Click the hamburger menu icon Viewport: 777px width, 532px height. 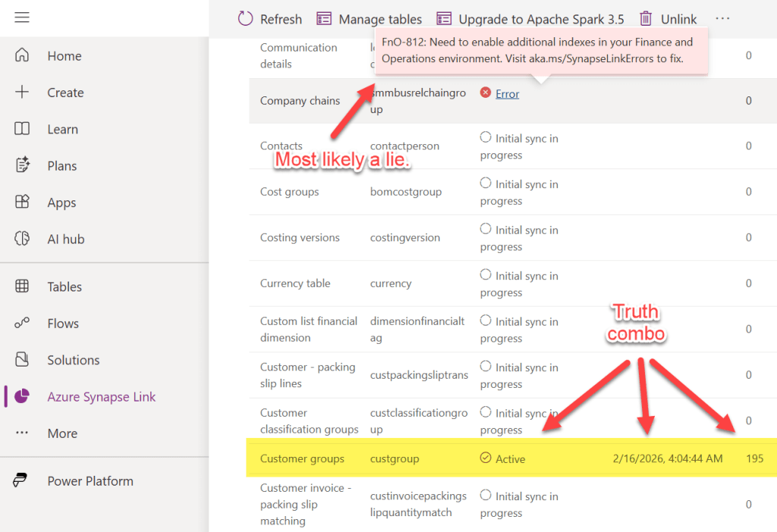[x=22, y=17]
